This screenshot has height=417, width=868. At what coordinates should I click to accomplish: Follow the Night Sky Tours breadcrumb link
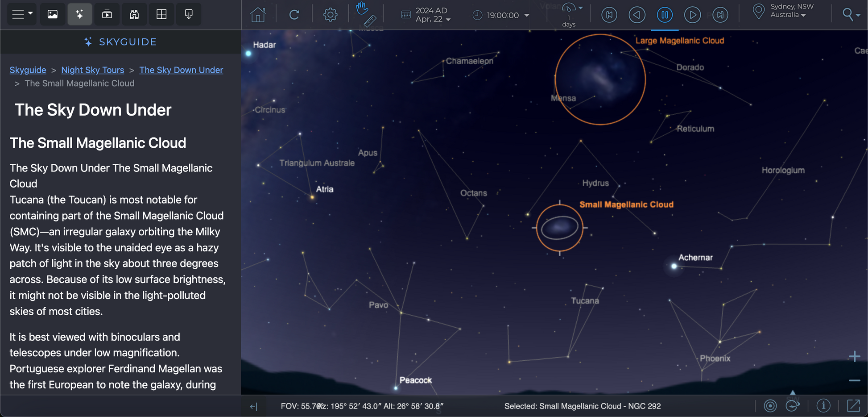click(x=93, y=70)
